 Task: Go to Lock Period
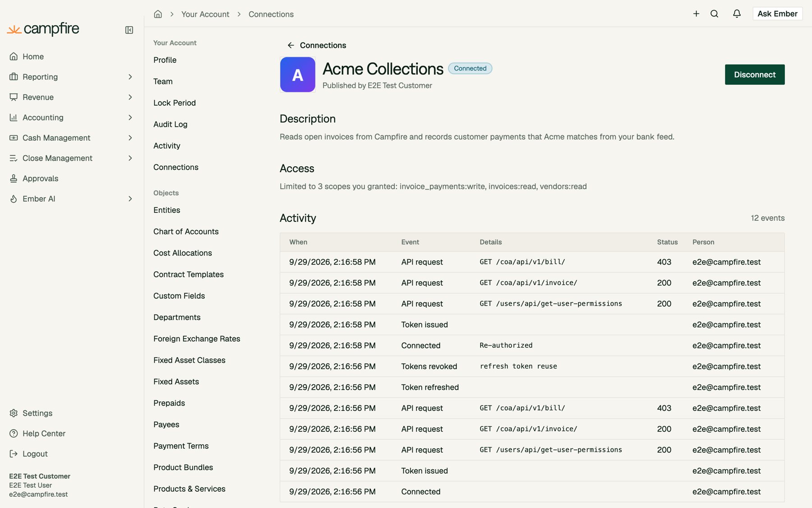tap(175, 103)
